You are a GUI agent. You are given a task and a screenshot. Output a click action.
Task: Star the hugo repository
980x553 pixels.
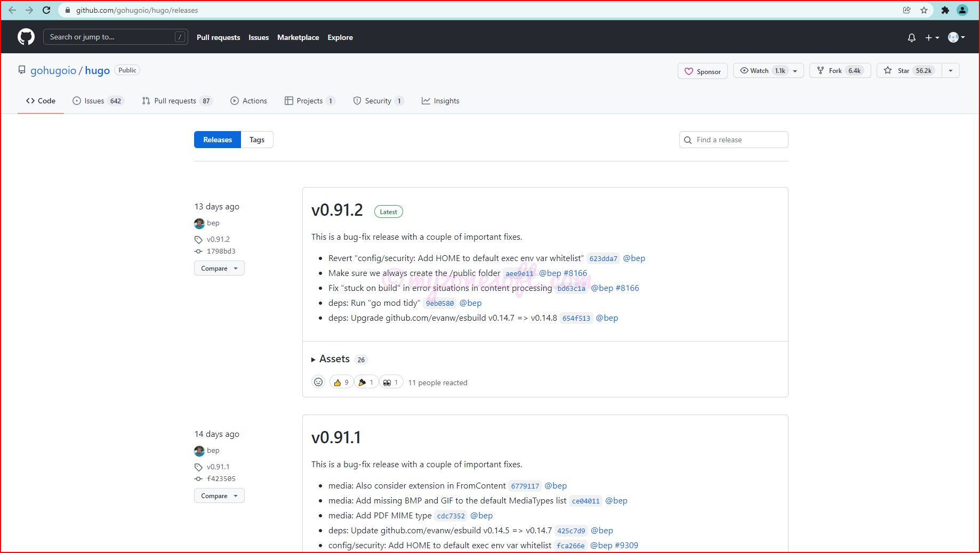909,71
